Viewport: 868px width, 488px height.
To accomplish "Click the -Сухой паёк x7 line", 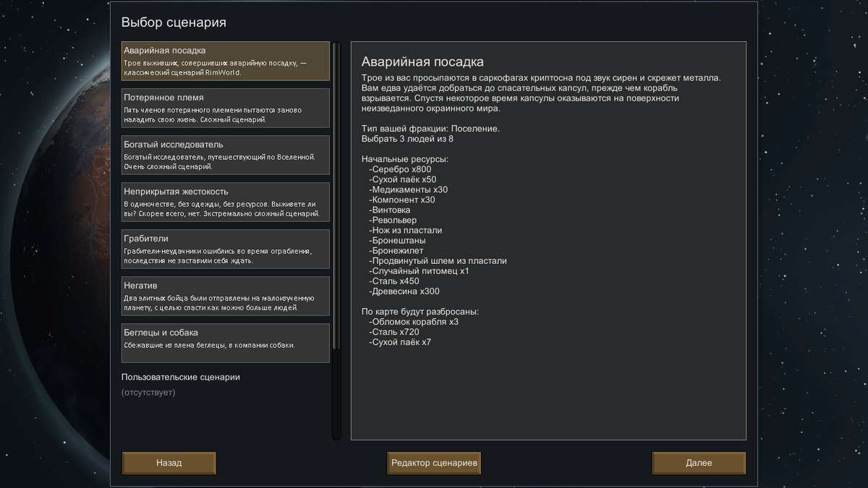I will (x=400, y=342).
